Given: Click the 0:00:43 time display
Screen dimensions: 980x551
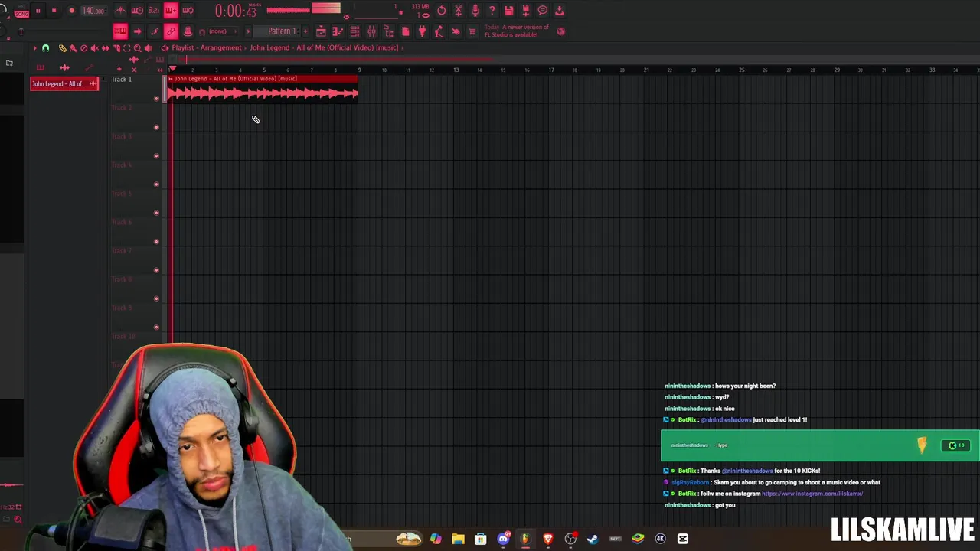Looking at the screenshot, I should point(236,11).
